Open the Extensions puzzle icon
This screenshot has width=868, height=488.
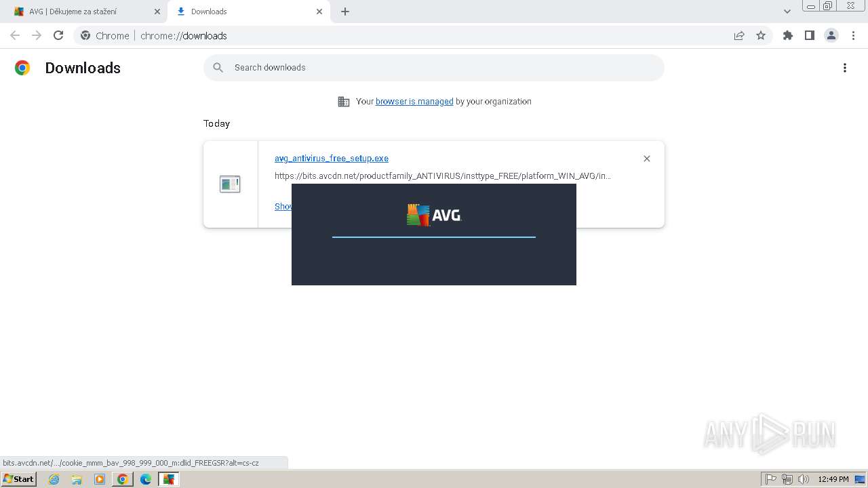point(788,36)
